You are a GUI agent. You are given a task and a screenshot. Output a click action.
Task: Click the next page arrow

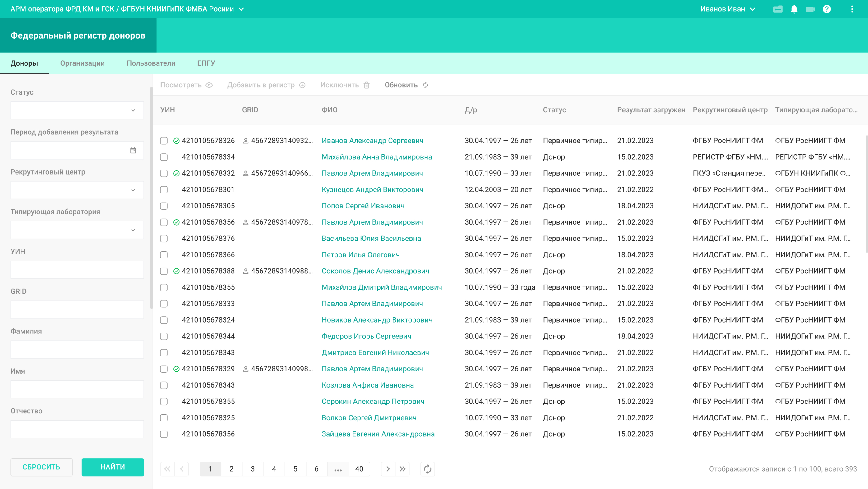[388, 469]
